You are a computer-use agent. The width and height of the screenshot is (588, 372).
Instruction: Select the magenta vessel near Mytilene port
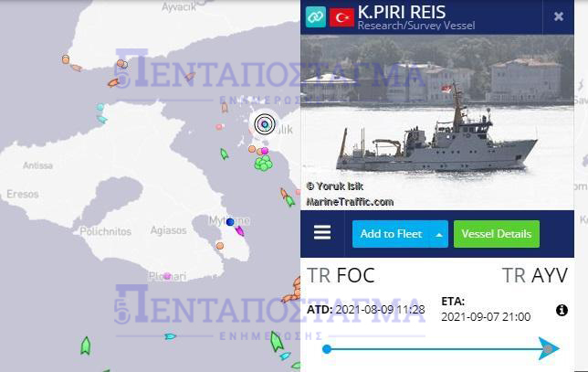click(239, 230)
